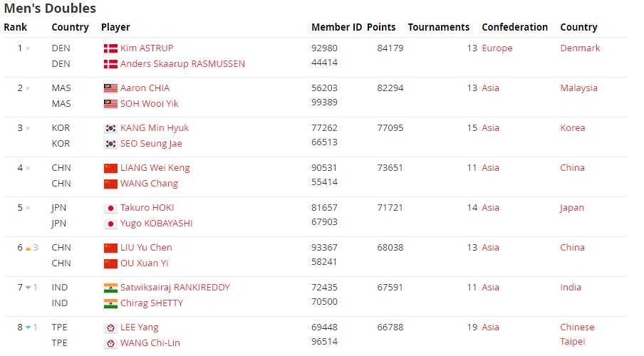Open Satwiksairaj RANKIREDDY player link

[175, 287]
